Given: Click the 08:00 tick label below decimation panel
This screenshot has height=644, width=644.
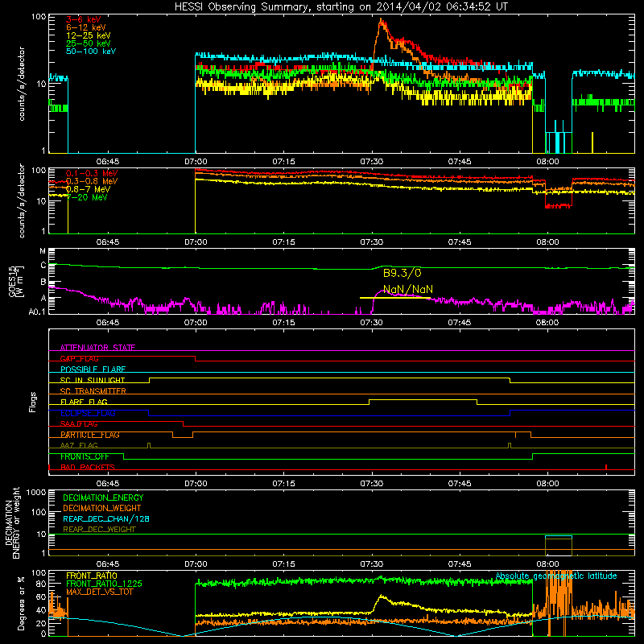Looking at the screenshot, I should (x=547, y=564).
